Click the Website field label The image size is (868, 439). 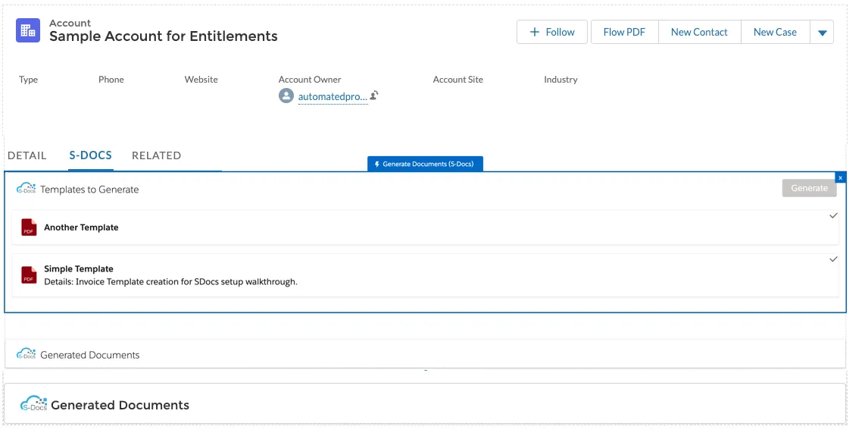click(201, 80)
